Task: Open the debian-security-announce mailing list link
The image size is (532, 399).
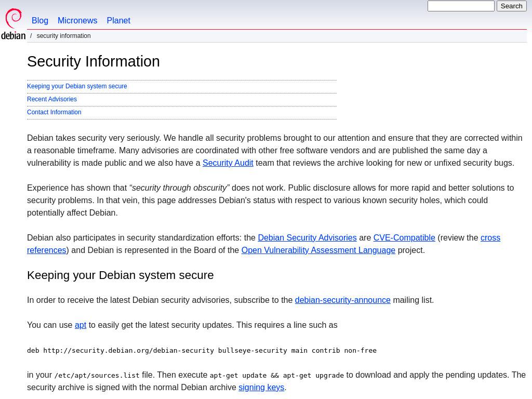Action: (343, 300)
